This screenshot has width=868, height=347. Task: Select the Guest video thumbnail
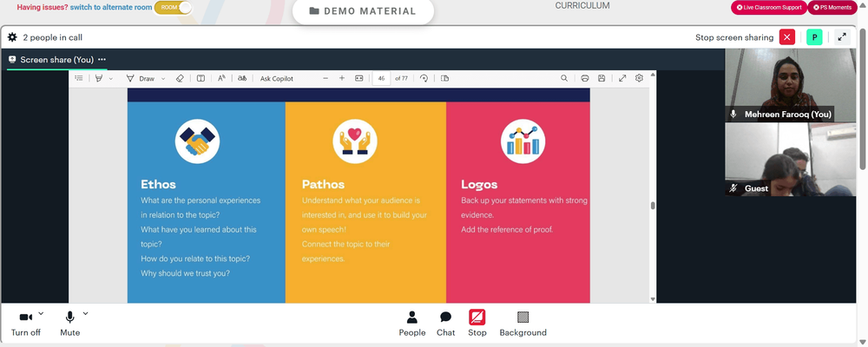click(x=790, y=160)
